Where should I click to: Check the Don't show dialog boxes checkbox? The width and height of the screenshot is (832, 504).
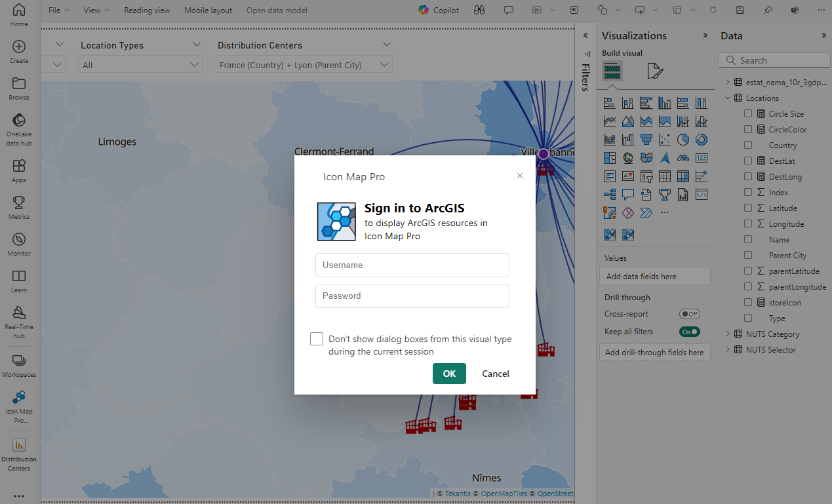click(x=317, y=339)
